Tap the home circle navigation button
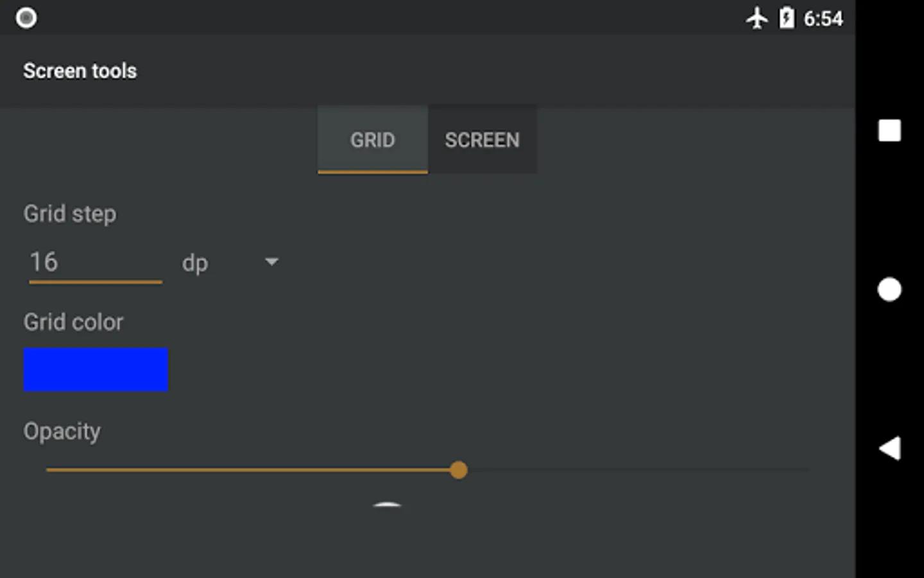Screen dimensions: 924x578 [889, 290]
